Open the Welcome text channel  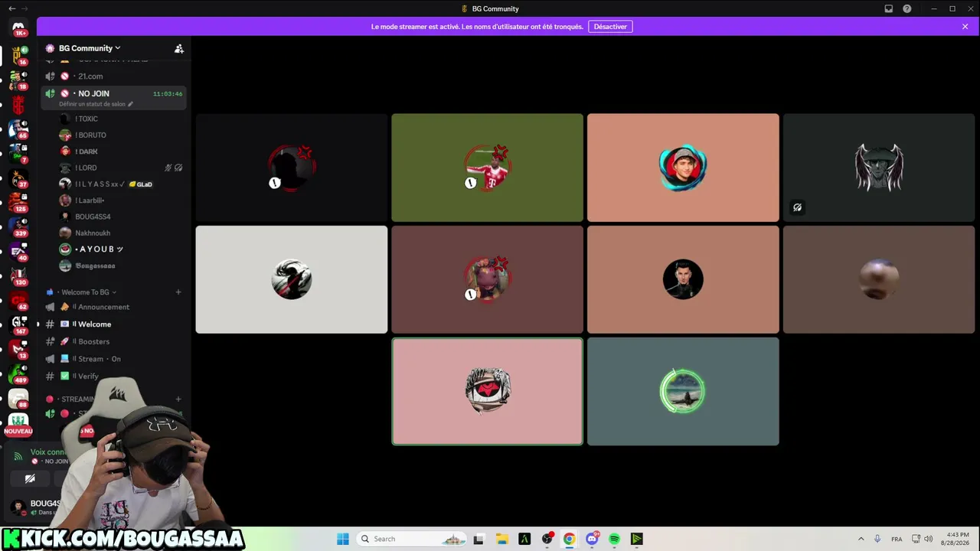(113, 324)
